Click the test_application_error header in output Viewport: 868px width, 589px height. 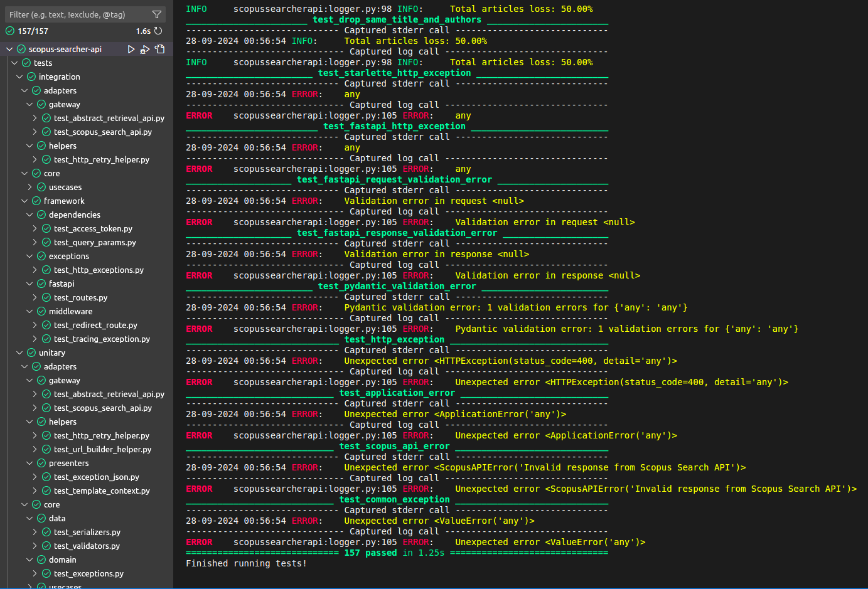point(397,393)
